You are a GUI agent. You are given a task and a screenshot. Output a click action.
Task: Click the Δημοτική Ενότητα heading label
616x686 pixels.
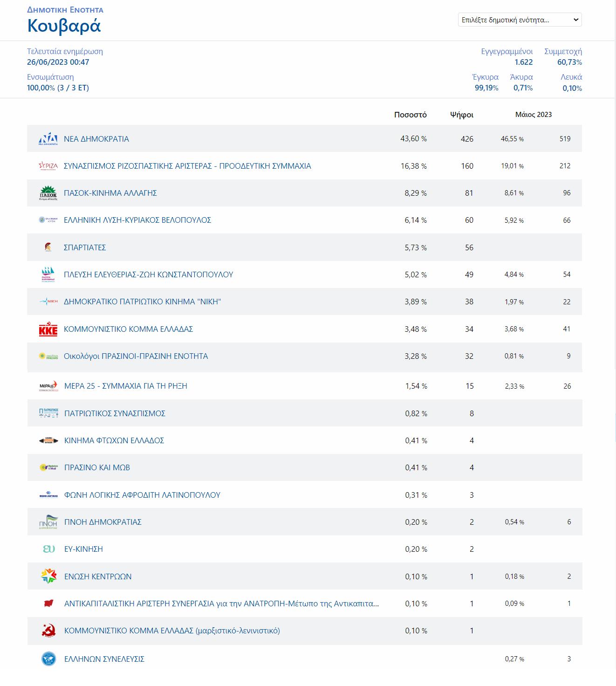[x=65, y=10]
